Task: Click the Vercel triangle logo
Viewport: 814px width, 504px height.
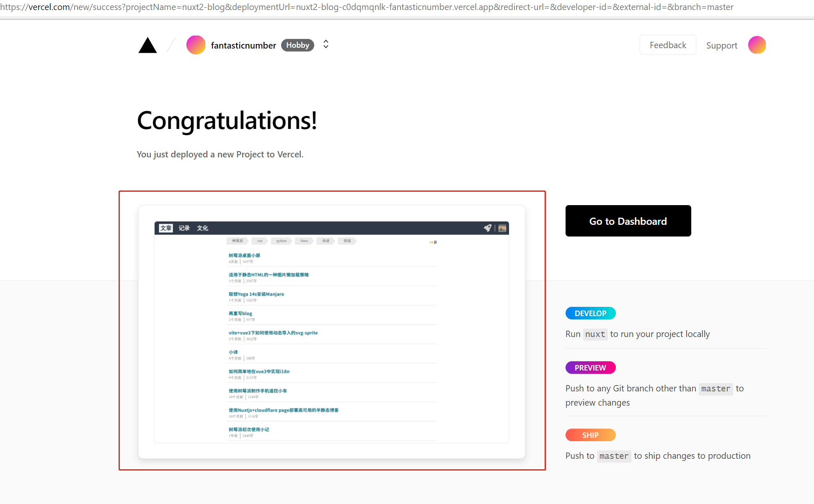Action: click(147, 45)
